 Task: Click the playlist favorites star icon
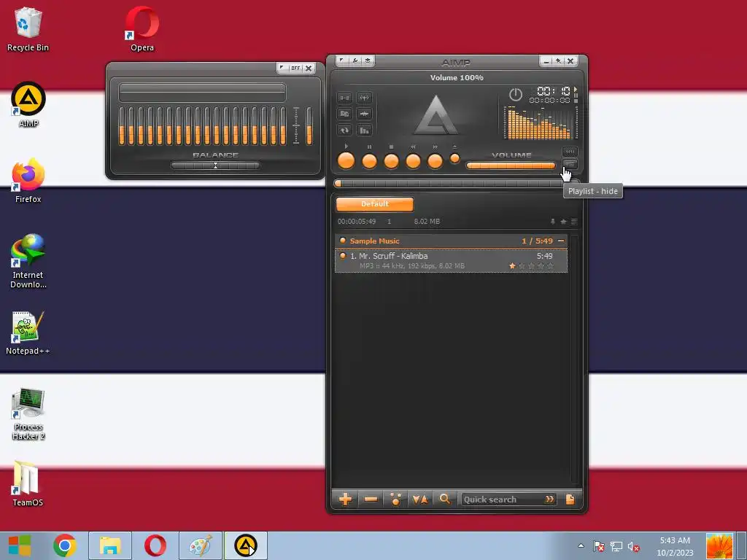click(564, 222)
